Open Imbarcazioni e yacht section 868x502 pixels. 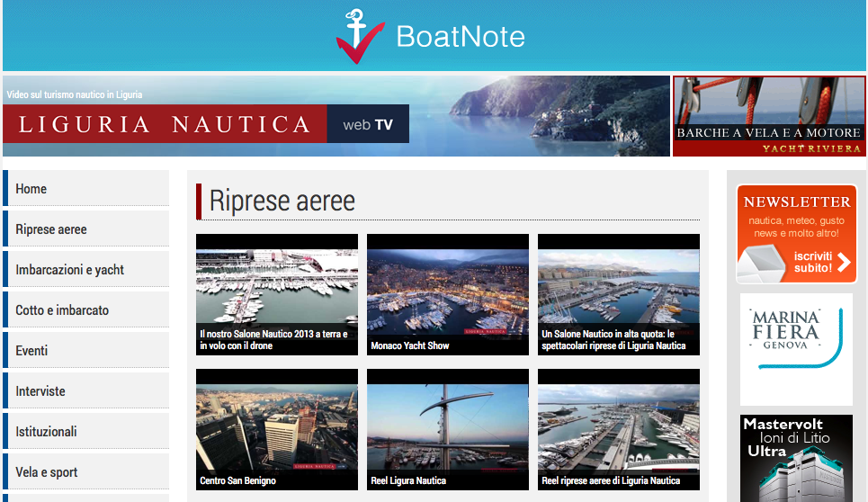click(x=85, y=269)
